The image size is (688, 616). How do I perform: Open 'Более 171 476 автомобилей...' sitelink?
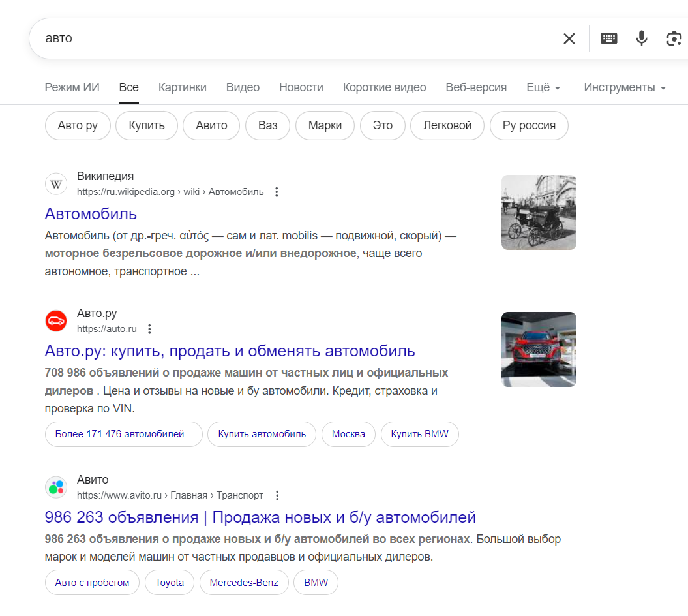[x=124, y=434]
